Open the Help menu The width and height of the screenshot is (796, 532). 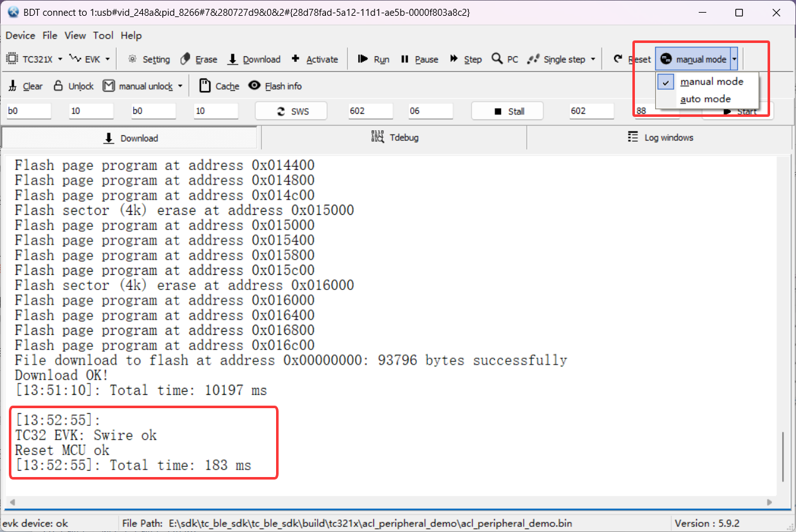tap(131, 35)
